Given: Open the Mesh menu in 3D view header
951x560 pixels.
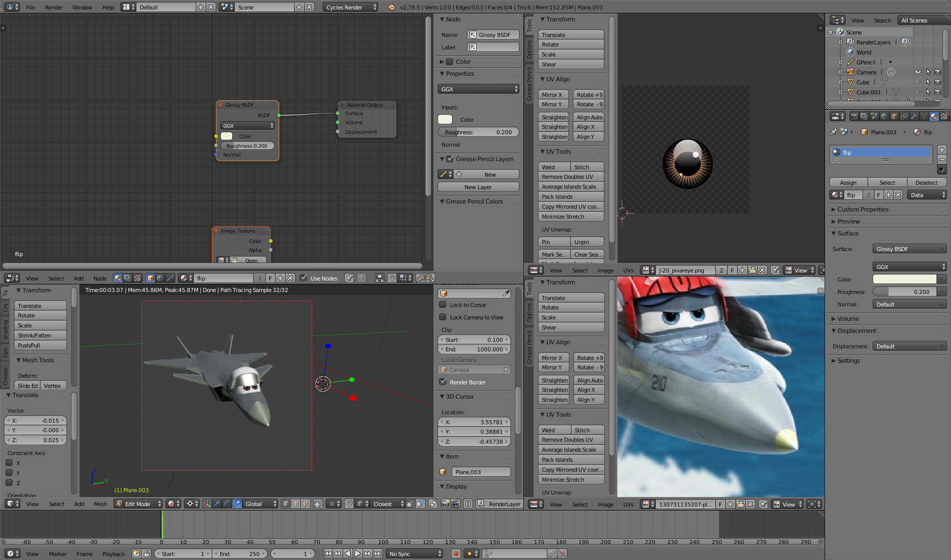Looking at the screenshot, I should (100, 504).
